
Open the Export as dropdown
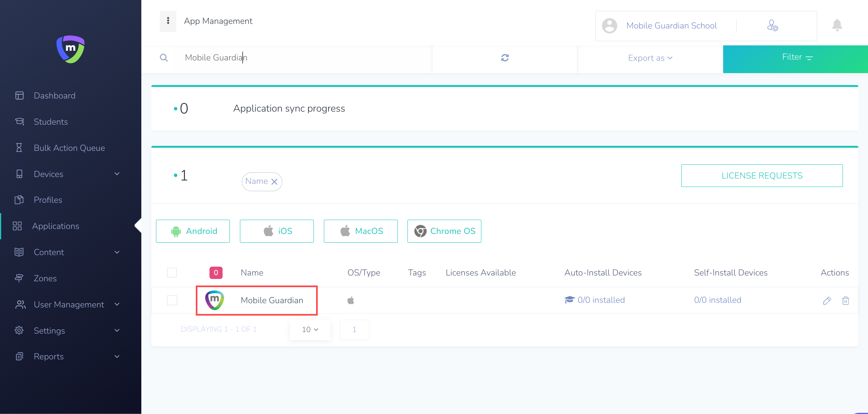[650, 58]
